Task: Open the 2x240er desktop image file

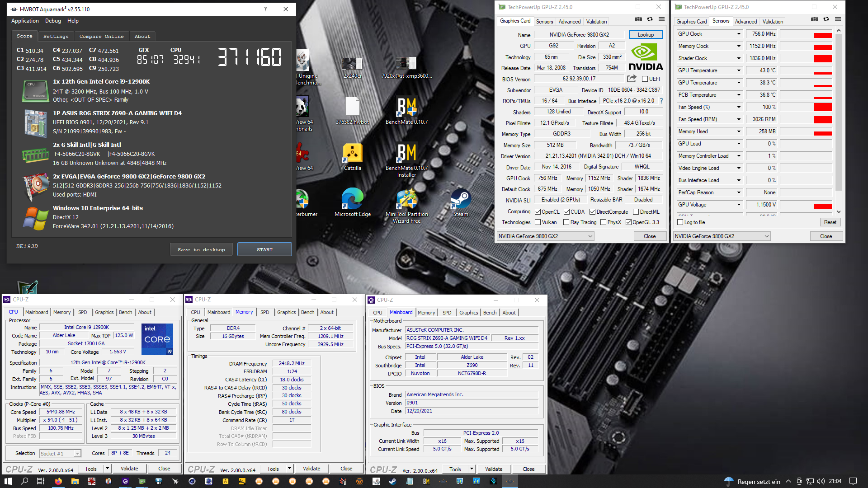Action: click(353, 68)
